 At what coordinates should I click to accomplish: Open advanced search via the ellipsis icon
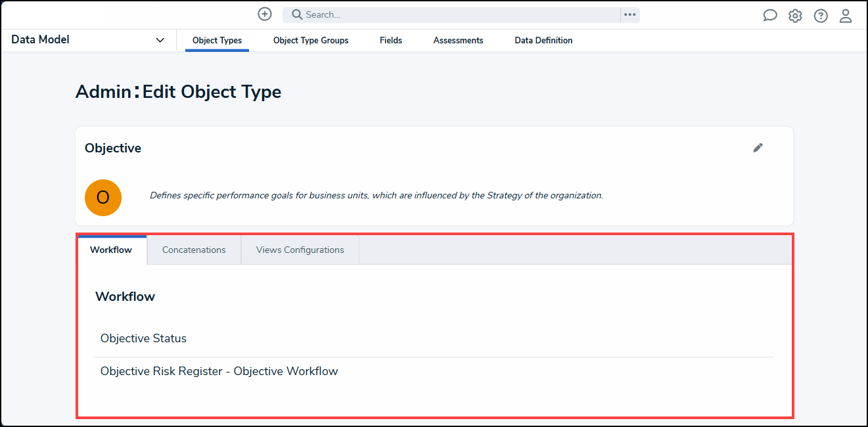click(x=629, y=14)
